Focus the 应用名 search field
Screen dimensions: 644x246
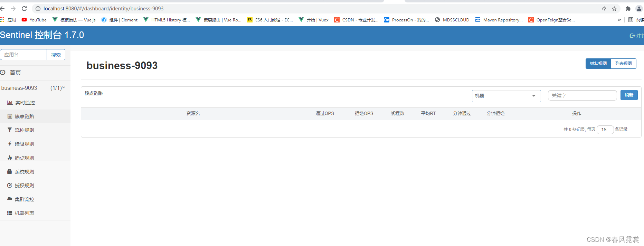coord(23,55)
